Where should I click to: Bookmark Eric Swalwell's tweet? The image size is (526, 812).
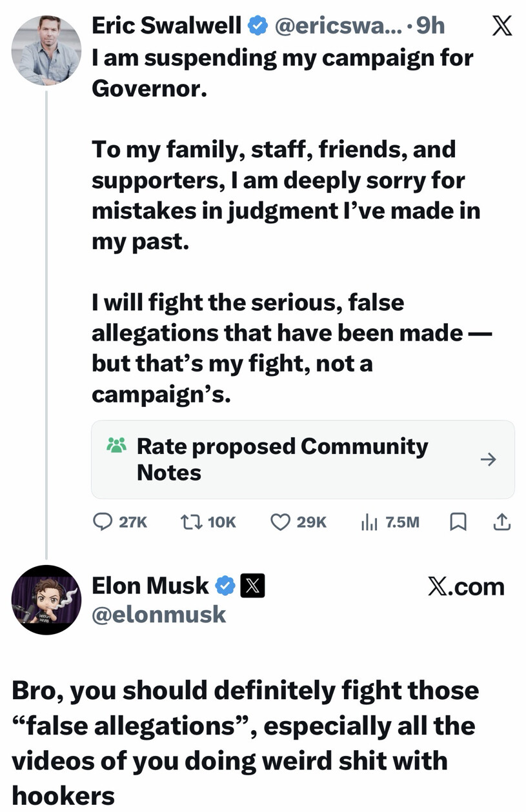click(458, 522)
